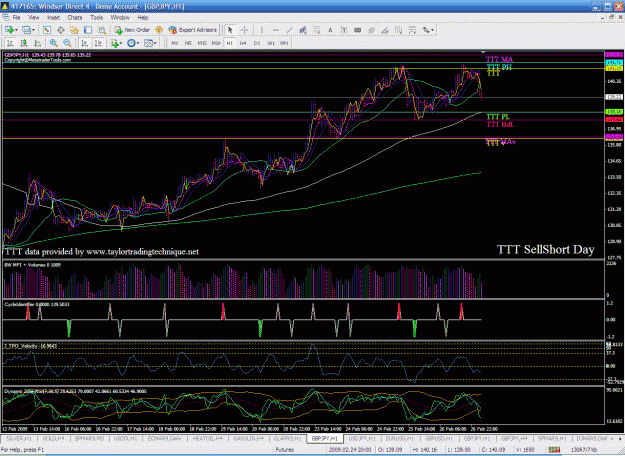
Task: Open the Strategy Tester icon
Action: (x=102, y=30)
